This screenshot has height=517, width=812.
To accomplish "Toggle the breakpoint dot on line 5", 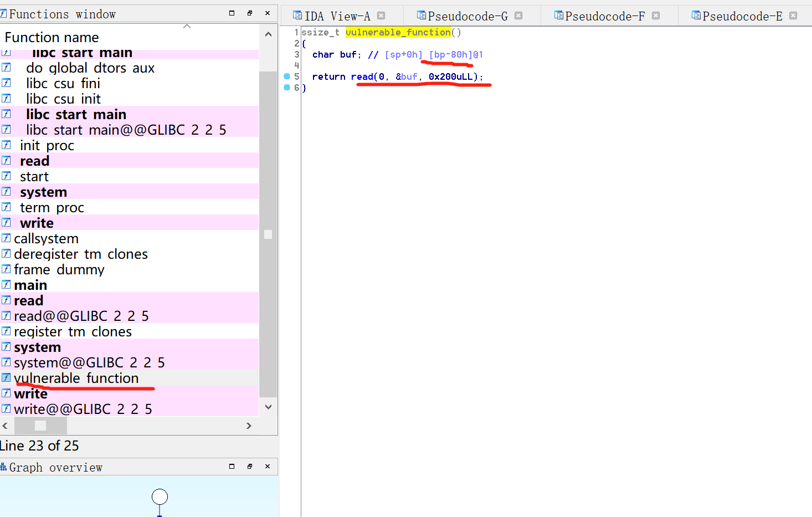I will coord(286,76).
